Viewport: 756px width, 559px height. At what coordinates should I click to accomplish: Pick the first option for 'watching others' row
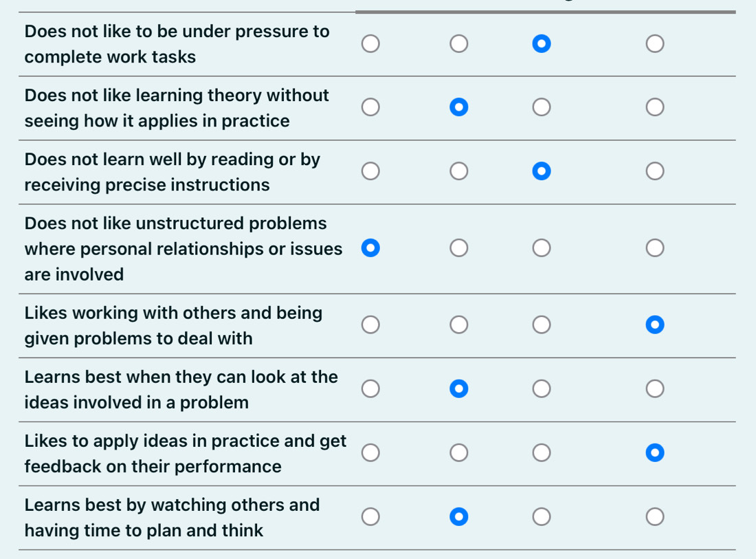coord(370,516)
